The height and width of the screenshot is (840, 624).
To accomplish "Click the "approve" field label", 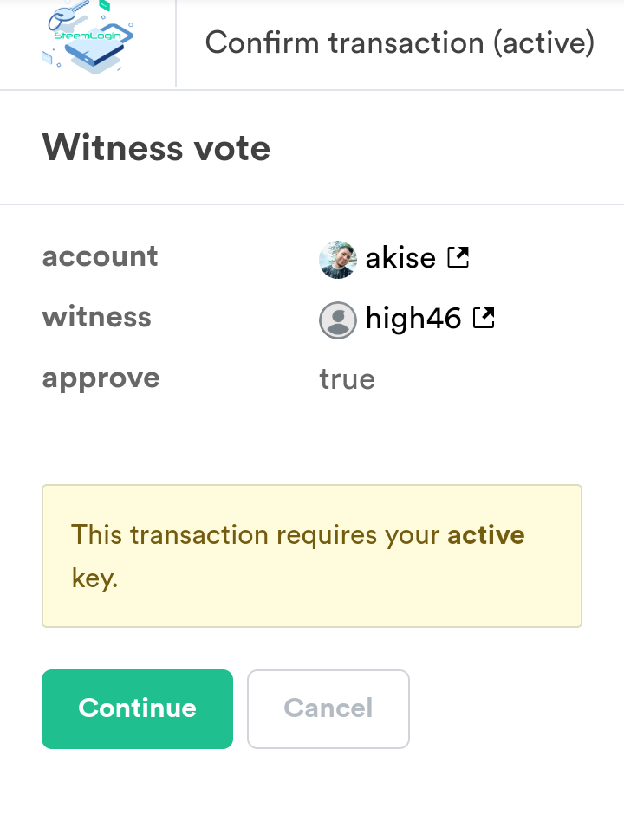I will click(101, 378).
